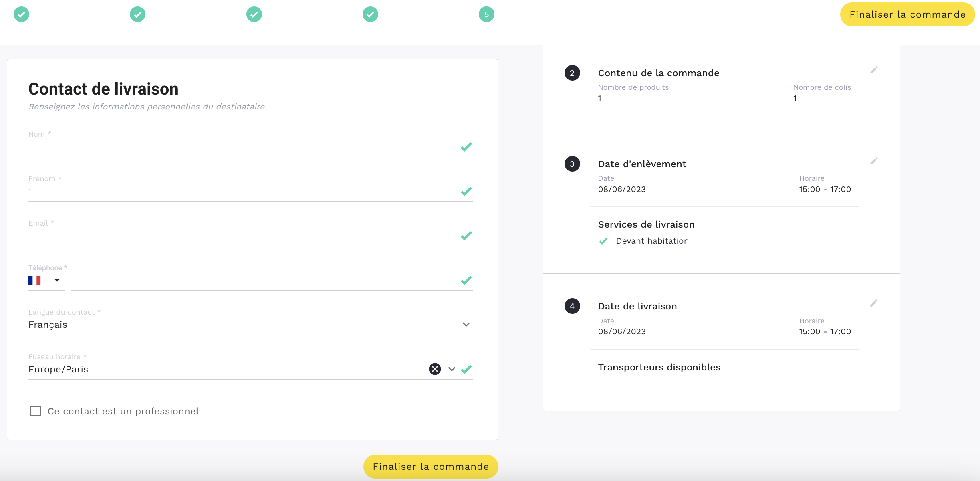Click the Email input field
980x481 pixels.
tap(240, 236)
